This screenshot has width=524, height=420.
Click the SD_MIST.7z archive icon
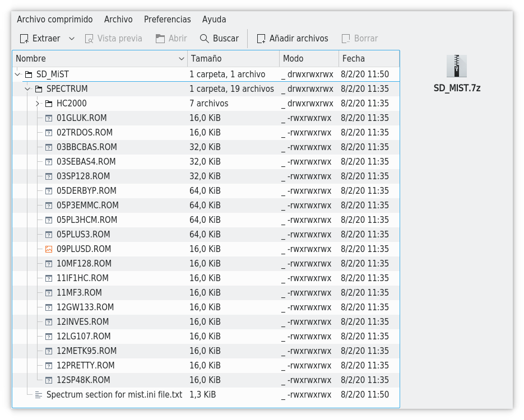(x=457, y=66)
